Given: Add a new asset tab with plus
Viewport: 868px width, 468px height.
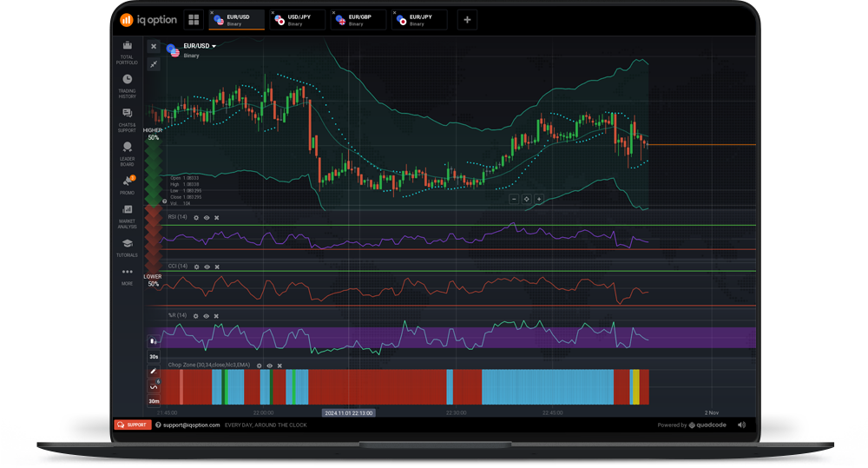Looking at the screenshot, I should point(467,19).
